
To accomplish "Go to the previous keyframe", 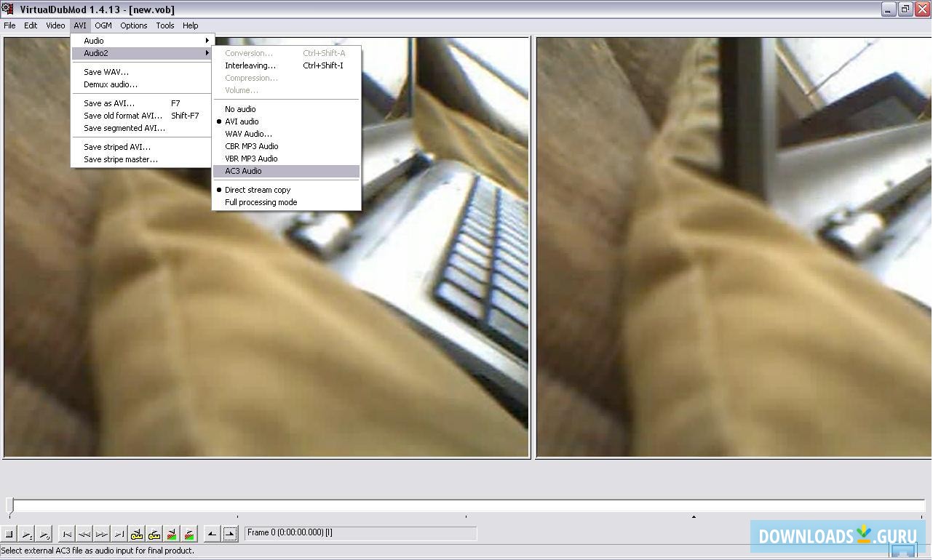I will coord(137,535).
